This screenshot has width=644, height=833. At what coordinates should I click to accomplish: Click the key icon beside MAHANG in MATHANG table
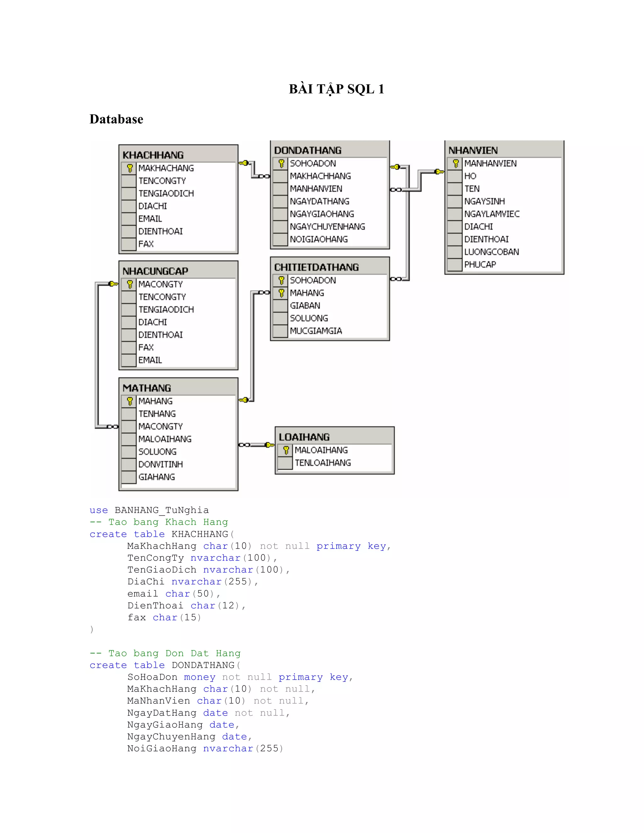[x=130, y=401]
